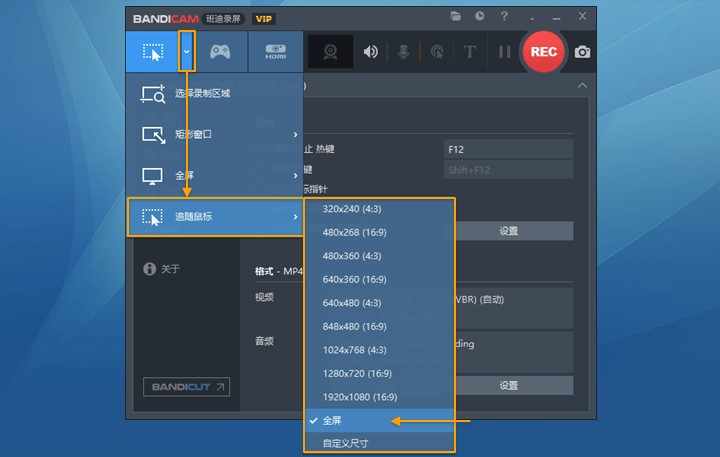Open the screen recording mode dropdown arrow

(x=187, y=51)
